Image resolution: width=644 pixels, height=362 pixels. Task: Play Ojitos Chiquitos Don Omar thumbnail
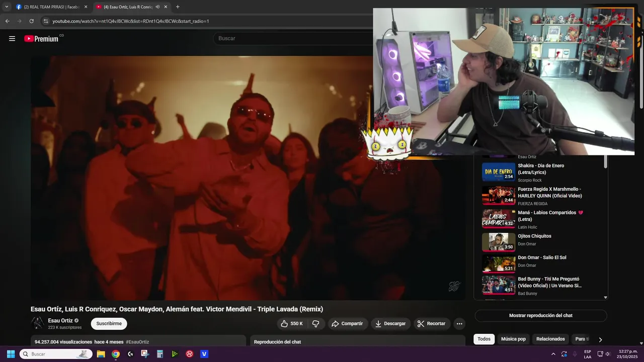point(499,242)
